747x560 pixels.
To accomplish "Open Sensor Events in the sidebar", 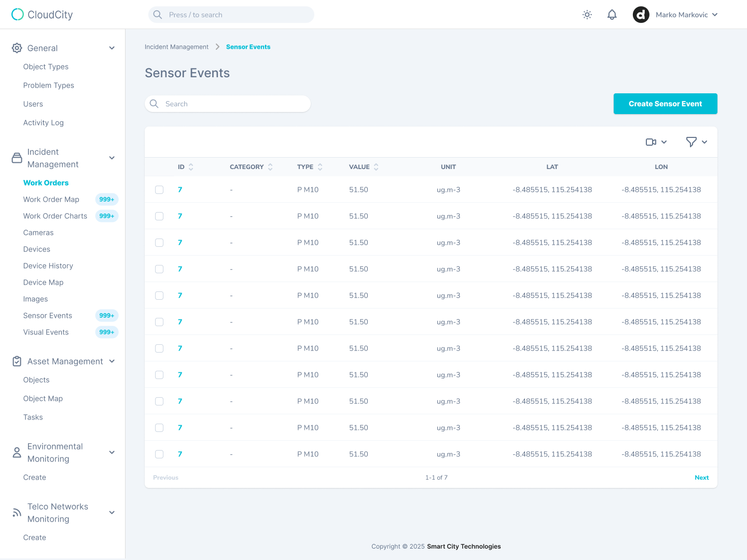I will pyautogui.click(x=48, y=316).
